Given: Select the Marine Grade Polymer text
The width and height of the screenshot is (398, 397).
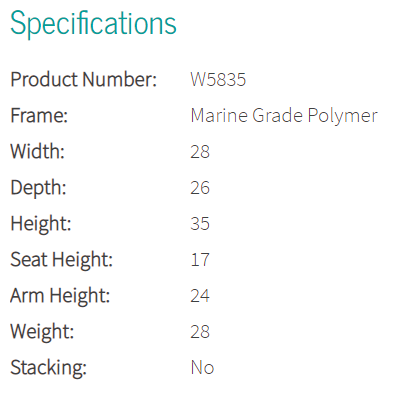Looking at the screenshot, I should click(x=284, y=116).
